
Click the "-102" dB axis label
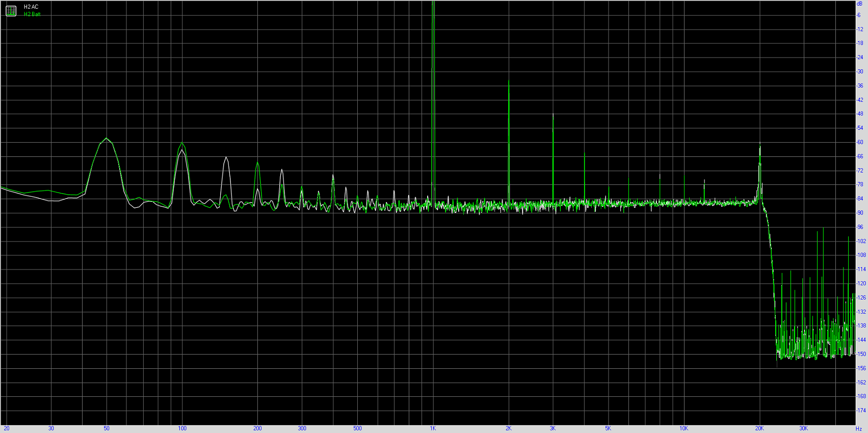tap(861, 241)
